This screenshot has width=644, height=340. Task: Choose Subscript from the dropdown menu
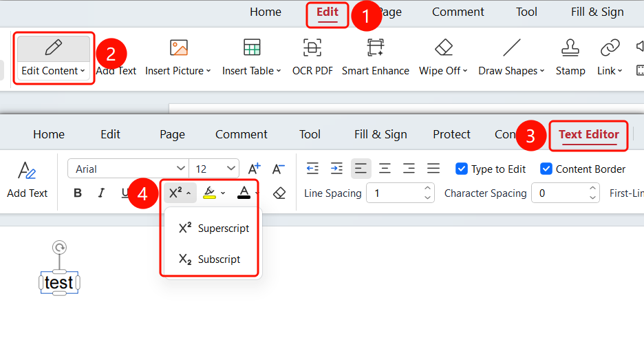211,259
